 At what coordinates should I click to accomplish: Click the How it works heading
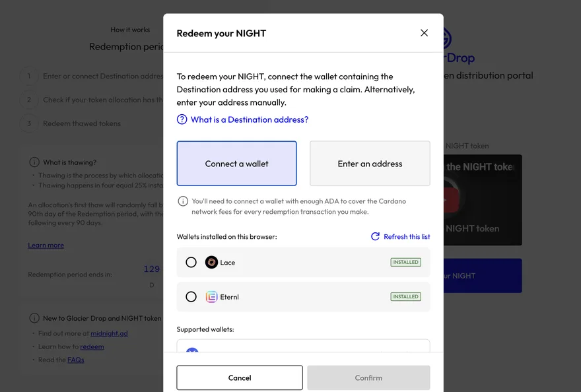(x=131, y=30)
